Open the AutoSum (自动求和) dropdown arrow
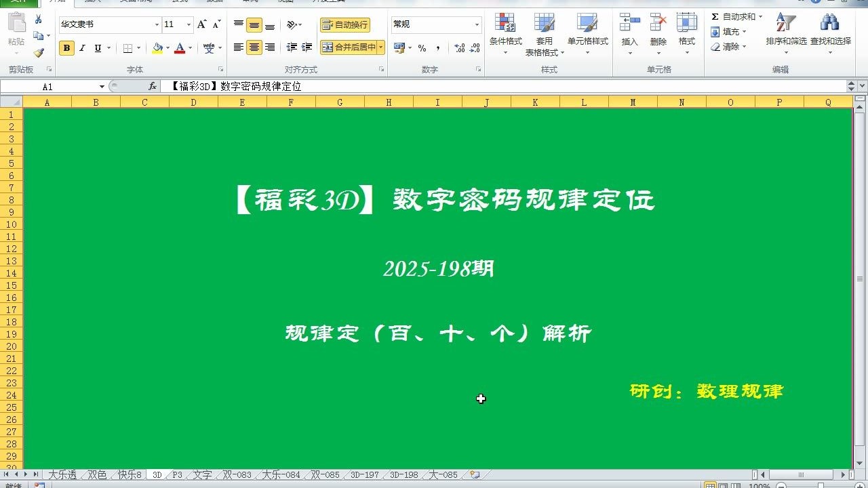 tap(760, 17)
